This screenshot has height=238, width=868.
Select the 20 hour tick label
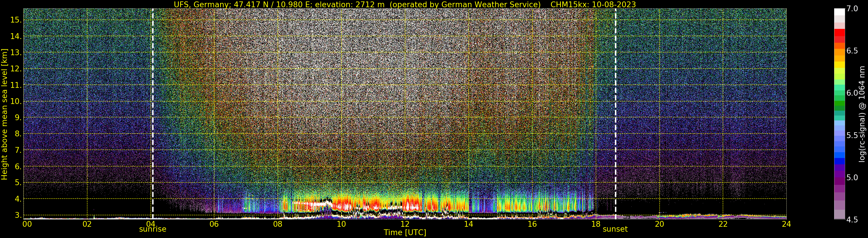659,224
